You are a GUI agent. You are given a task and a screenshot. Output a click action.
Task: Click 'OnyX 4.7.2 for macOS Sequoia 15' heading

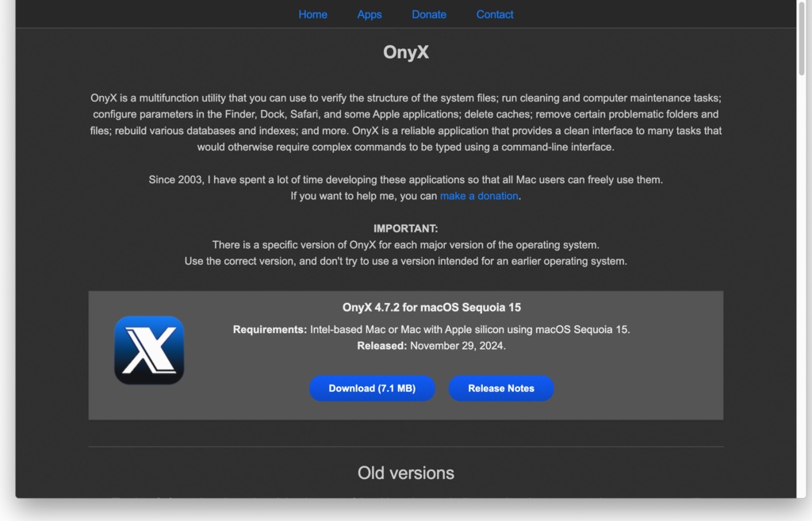431,307
